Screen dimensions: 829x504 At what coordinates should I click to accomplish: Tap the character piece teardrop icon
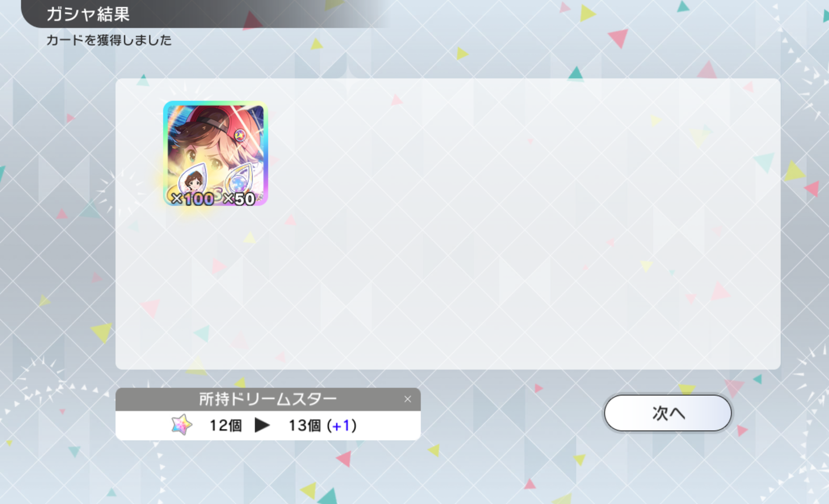(x=193, y=178)
